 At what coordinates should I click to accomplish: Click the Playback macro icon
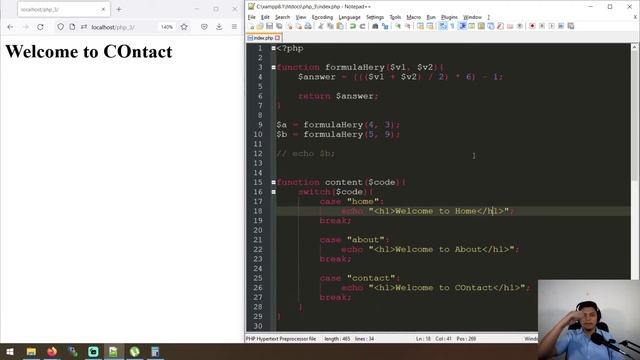coord(551,26)
